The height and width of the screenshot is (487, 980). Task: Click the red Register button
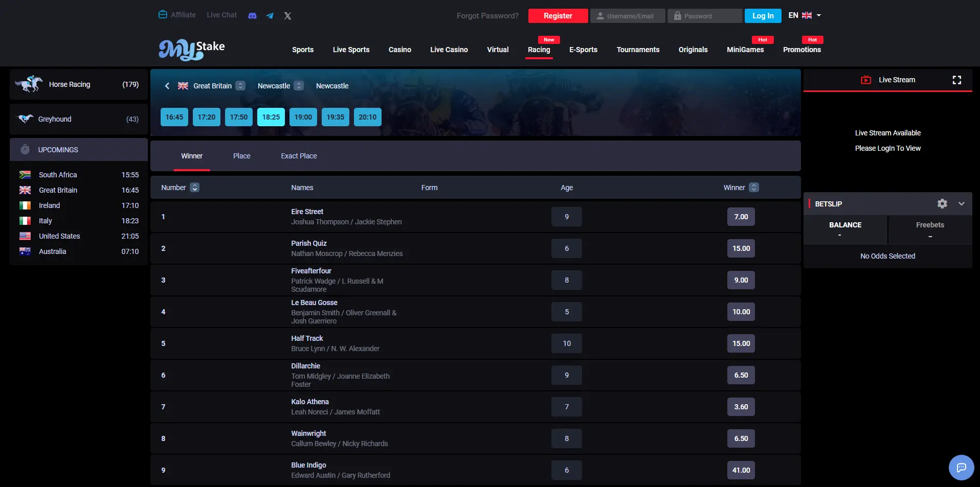pyautogui.click(x=558, y=16)
